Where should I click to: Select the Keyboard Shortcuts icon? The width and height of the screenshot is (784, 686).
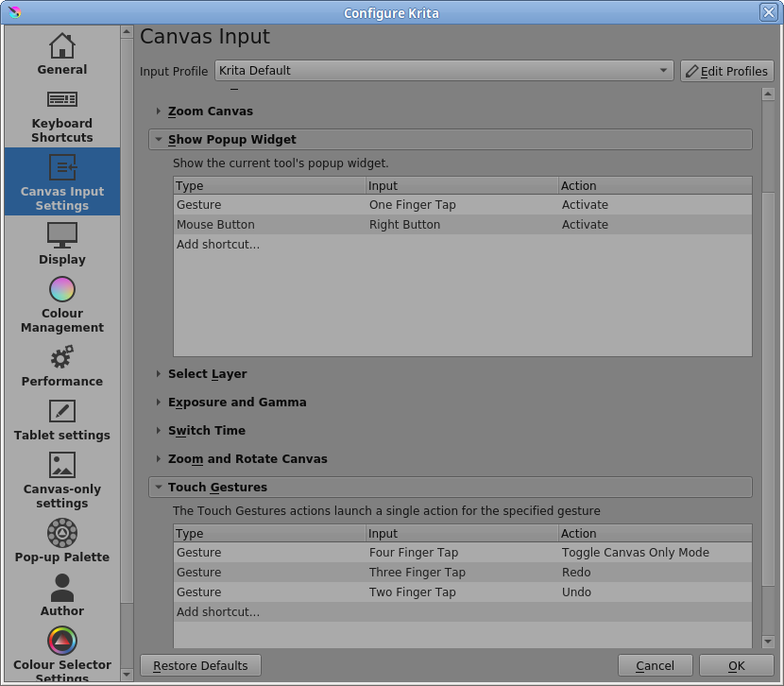point(62,99)
